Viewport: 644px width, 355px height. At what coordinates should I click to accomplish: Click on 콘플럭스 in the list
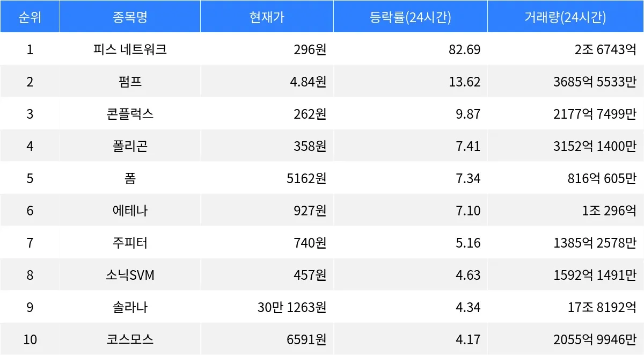click(x=130, y=114)
